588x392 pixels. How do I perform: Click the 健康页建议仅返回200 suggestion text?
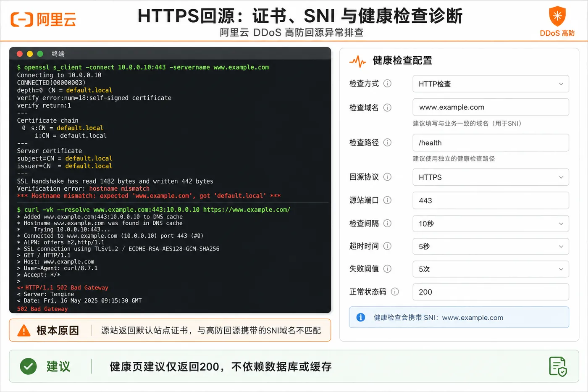(x=220, y=367)
